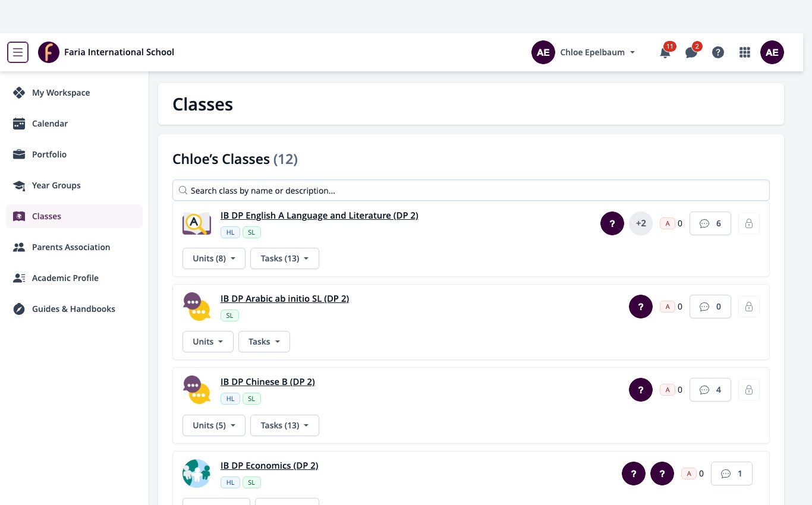Image resolution: width=812 pixels, height=505 pixels.
Task: Select Guides & Handbooks sidebar item
Action: 74,309
